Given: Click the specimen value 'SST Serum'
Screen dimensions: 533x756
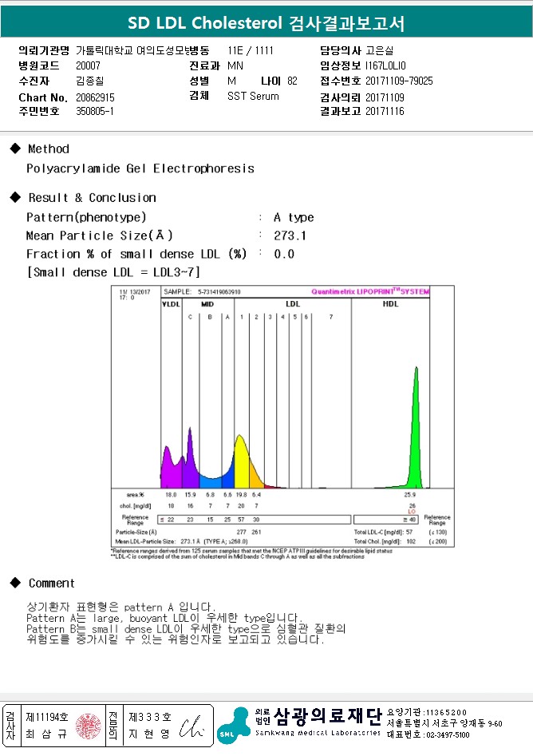Looking at the screenshot, I should tap(253, 96).
